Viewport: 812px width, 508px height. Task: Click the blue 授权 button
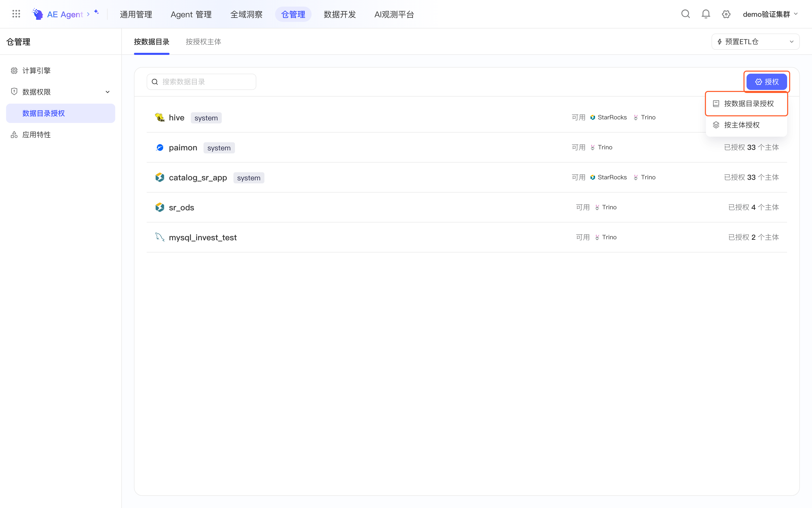tap(767, 82)
